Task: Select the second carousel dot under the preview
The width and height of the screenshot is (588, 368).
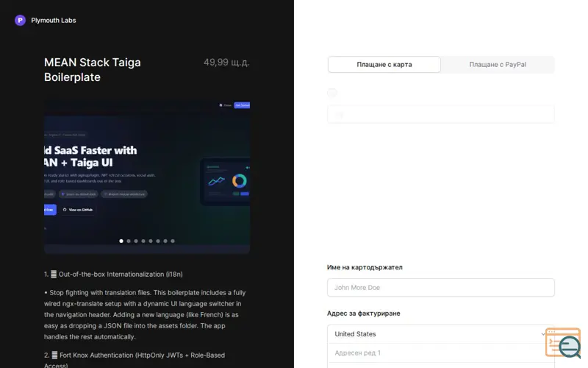Action: pyautogui.click(x=129, y=241)
